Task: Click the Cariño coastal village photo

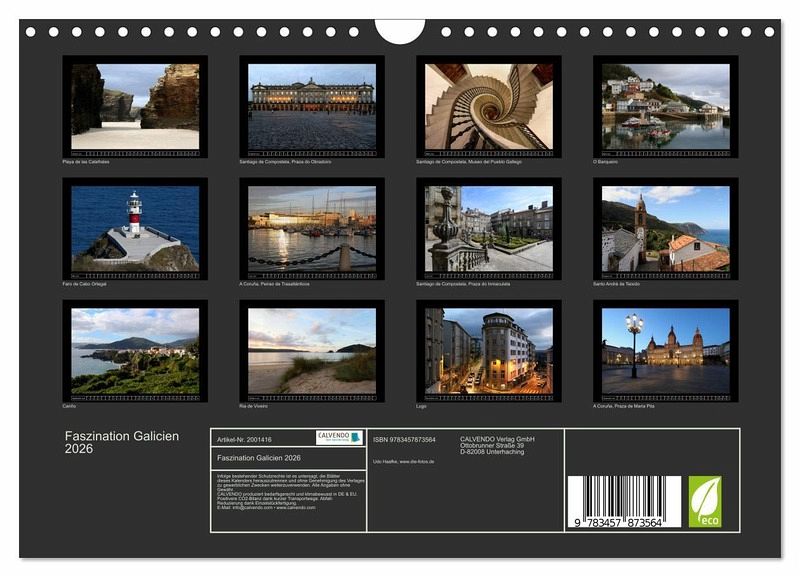Action: pos(135,351)
